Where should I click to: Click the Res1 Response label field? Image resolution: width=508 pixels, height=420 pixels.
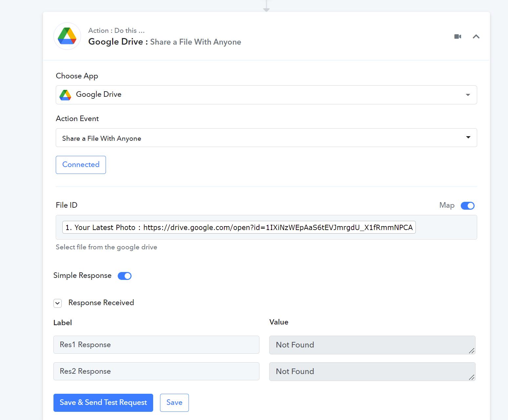click(x=156, y=345)
